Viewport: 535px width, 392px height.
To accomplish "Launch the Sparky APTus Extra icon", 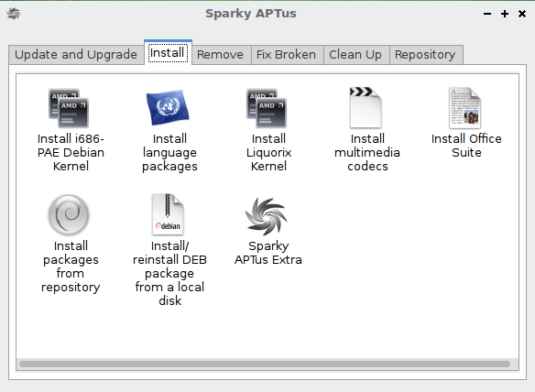I will [x=267, y=216].
